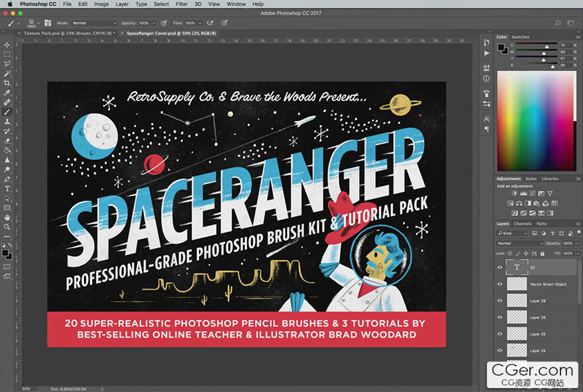This screenshot has width=583, height=392.
Task: Open the layer blend mode dropdown
Action: pos(519,244)
